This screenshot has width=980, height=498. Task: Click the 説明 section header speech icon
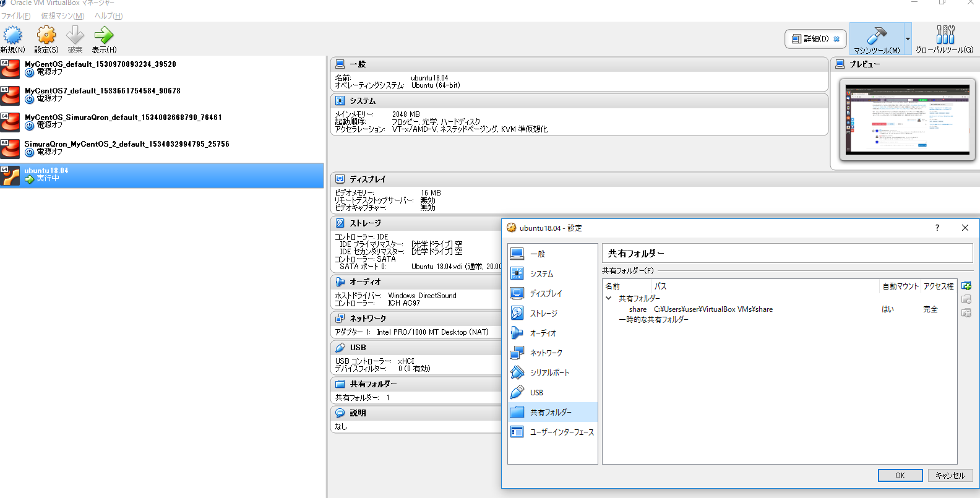pyautogui.click(x=340, y=413)
